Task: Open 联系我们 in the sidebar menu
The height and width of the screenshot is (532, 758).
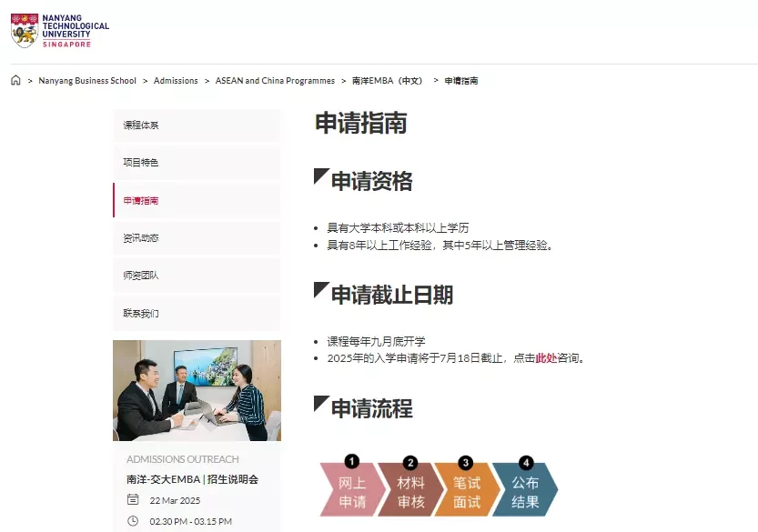Action: click(197, 313)
